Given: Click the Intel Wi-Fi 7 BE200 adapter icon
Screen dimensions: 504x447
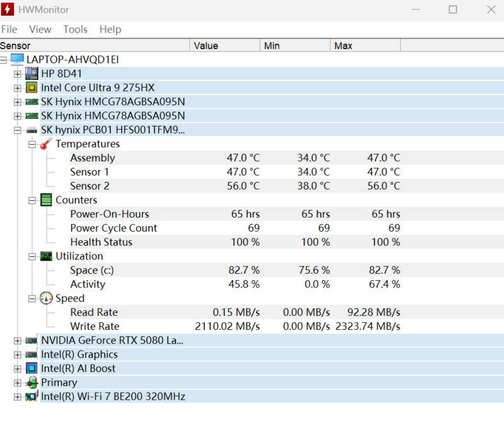Looking at the screenshot, I should click(31, 397).
